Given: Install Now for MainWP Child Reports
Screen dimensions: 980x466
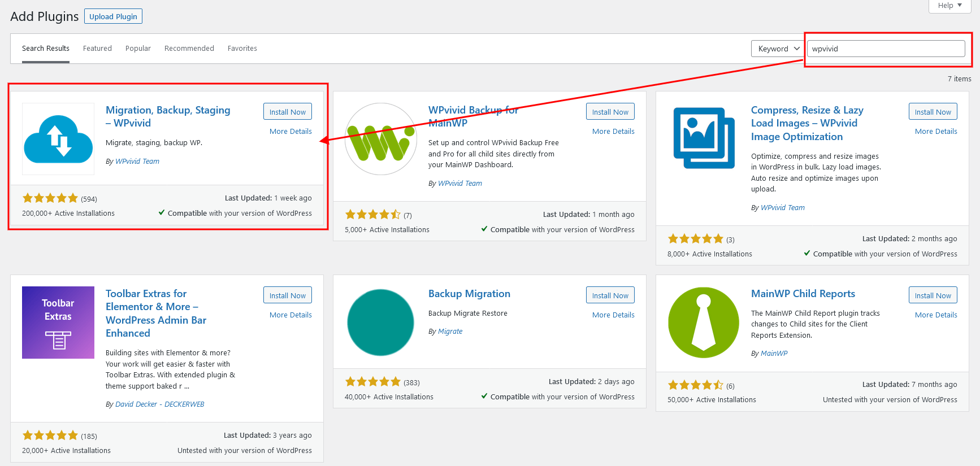Looking at the screenshot, I should 933,295.
